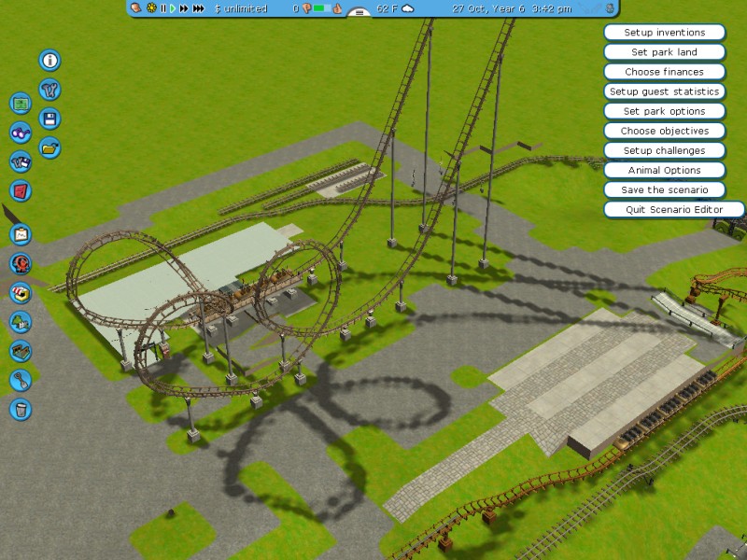Expand the top bar pull-down tab

click(359, 12)
